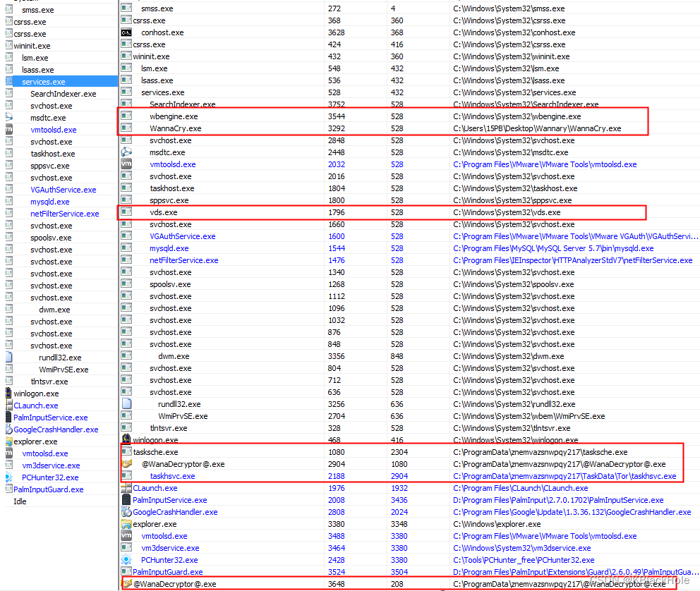The height and width of the screenshot is (591, 700).
Task: Click the vds.exe name in the table
Action: 164,212
